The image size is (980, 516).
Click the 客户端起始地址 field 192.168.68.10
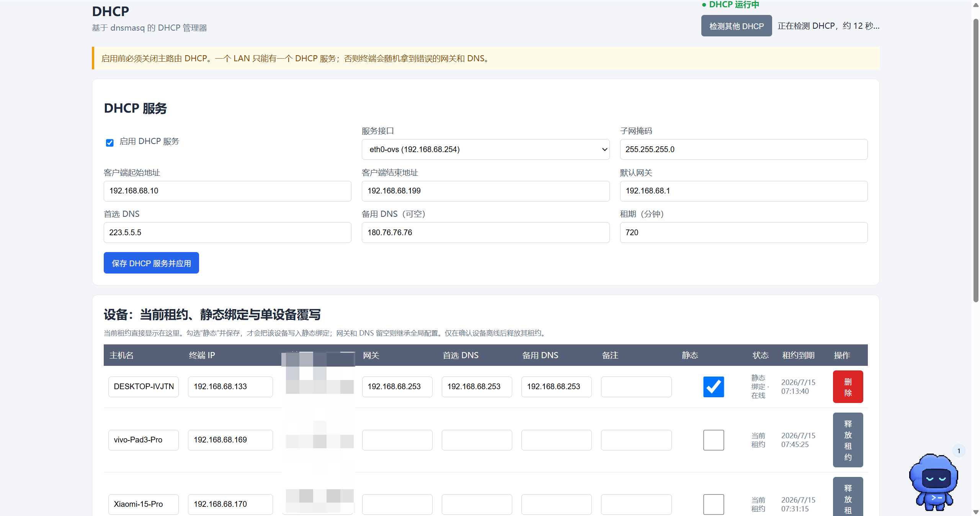pos(227,191)
